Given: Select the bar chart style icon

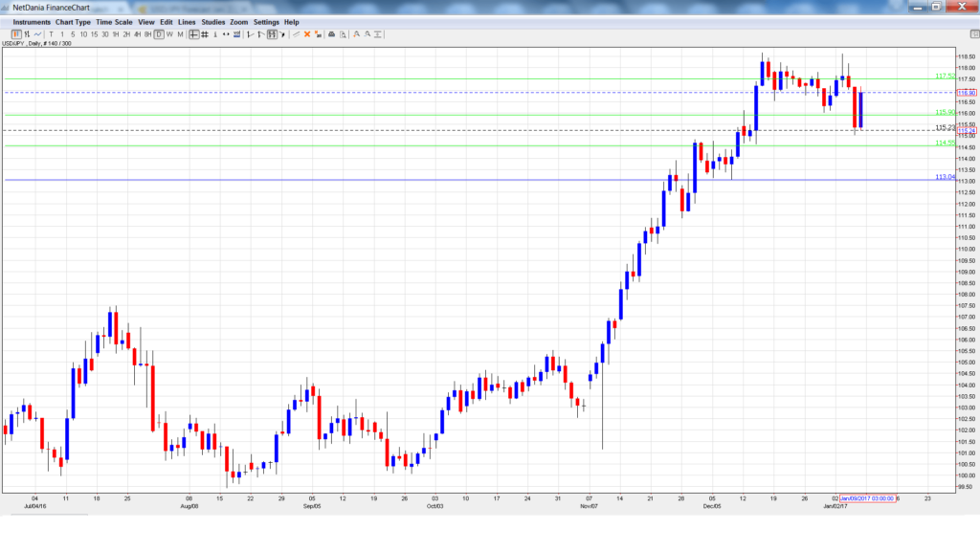Looking at the screenshot, I should (27, 34).
